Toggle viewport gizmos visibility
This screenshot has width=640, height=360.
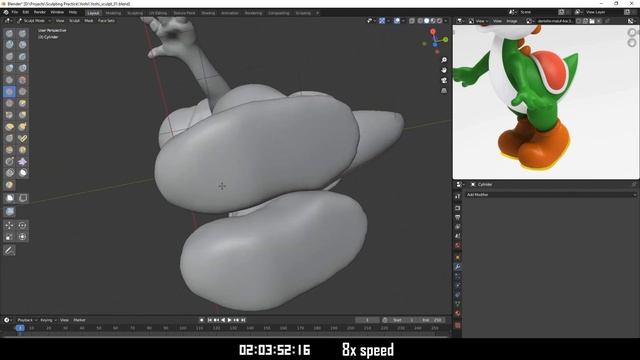pyautogui.click(x=382, y=21)
